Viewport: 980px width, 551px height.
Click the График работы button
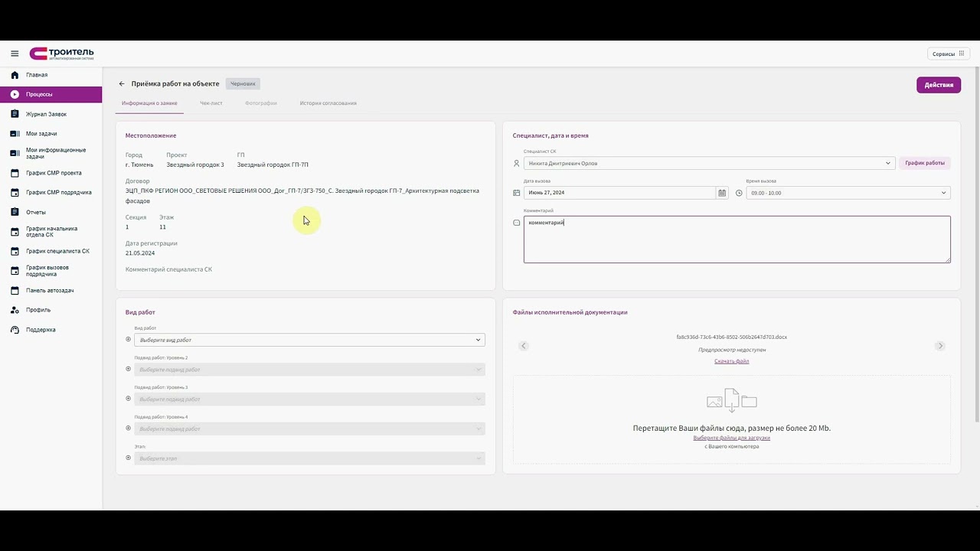coord(925,163)
